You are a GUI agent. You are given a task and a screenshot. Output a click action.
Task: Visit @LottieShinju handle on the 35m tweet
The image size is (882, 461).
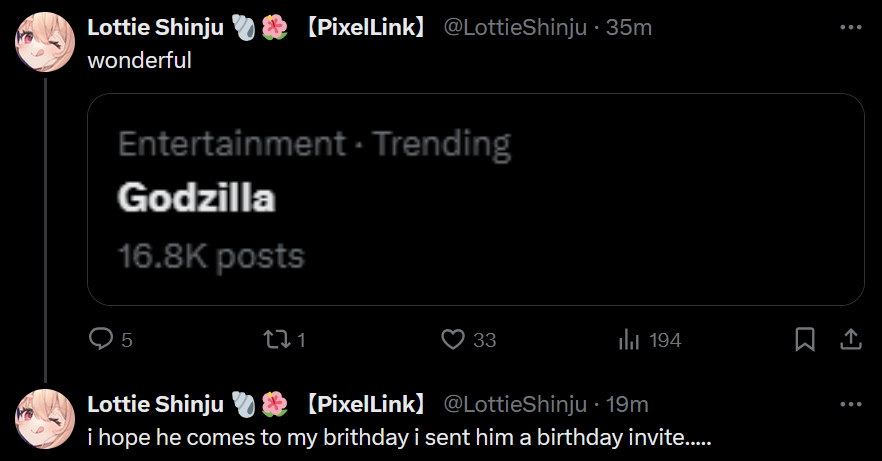[x=514, y=27]
